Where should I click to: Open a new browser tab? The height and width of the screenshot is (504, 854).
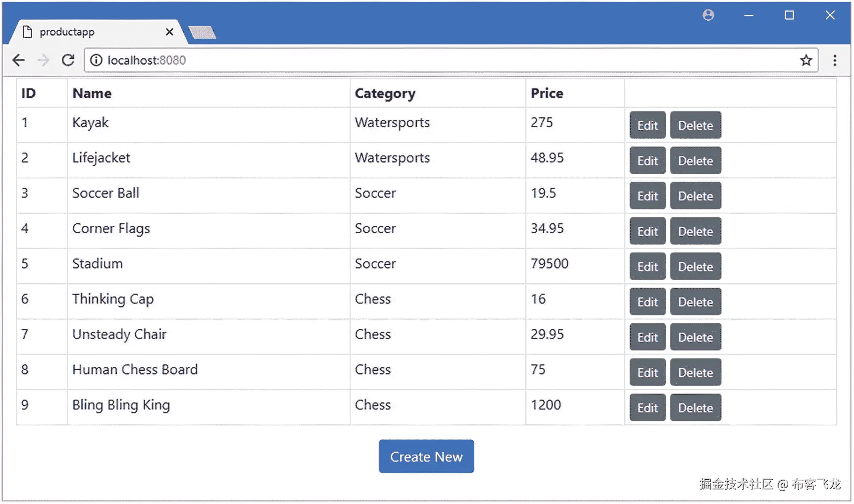point(202,33)
